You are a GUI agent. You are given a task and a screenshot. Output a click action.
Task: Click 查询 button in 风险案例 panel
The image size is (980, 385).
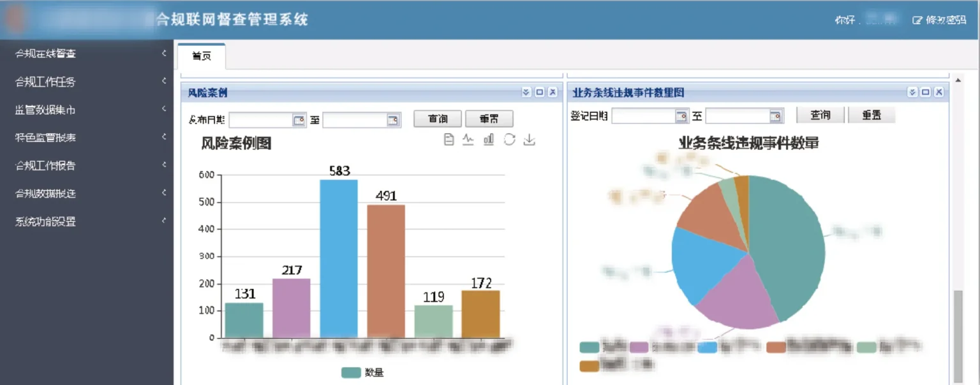click(x=438, y=119)
